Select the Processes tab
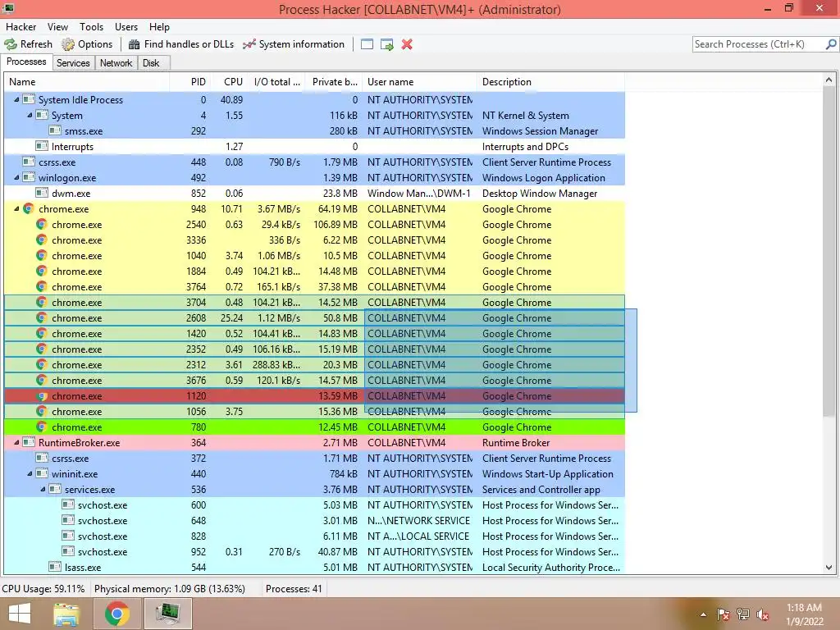840x630 pixels. coord(26,62)
